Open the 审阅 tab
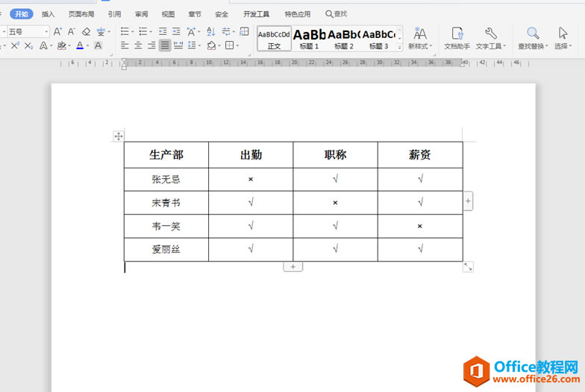Screen dimensions: 585x392 [142, 14]
